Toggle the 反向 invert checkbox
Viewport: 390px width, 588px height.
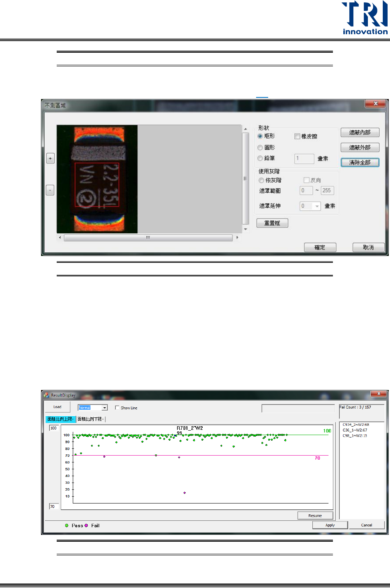coord(306,180)
